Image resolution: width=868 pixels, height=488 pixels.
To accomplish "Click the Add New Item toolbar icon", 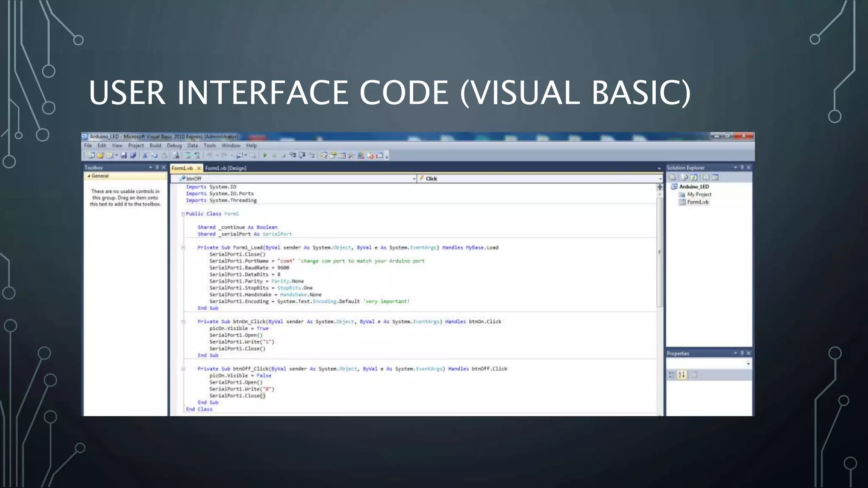I will pyautogui.click(x=110, y=155).
